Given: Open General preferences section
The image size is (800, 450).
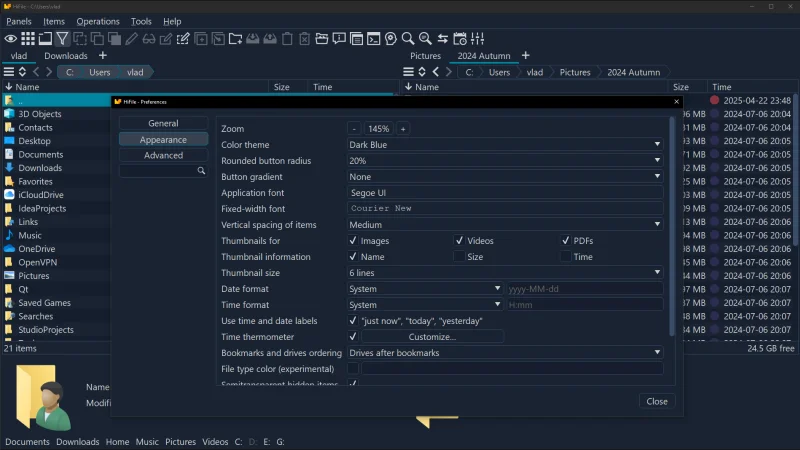Looking at the screenshot, I should click(163, 123).
